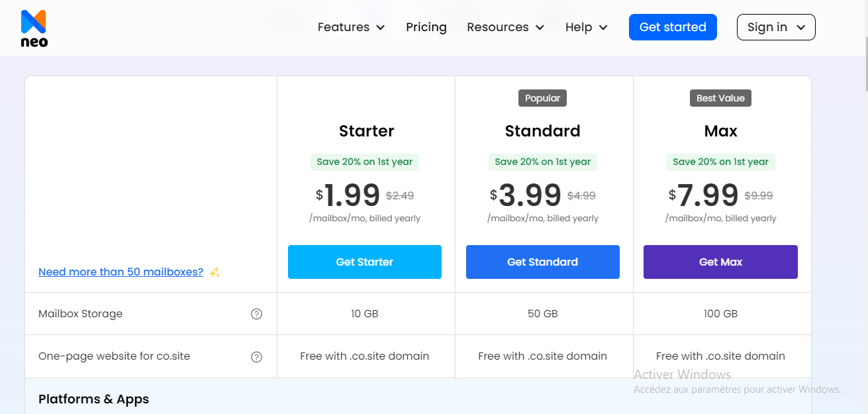
Task: Click billed yearly note under Standard price
Action: point(543,219)
